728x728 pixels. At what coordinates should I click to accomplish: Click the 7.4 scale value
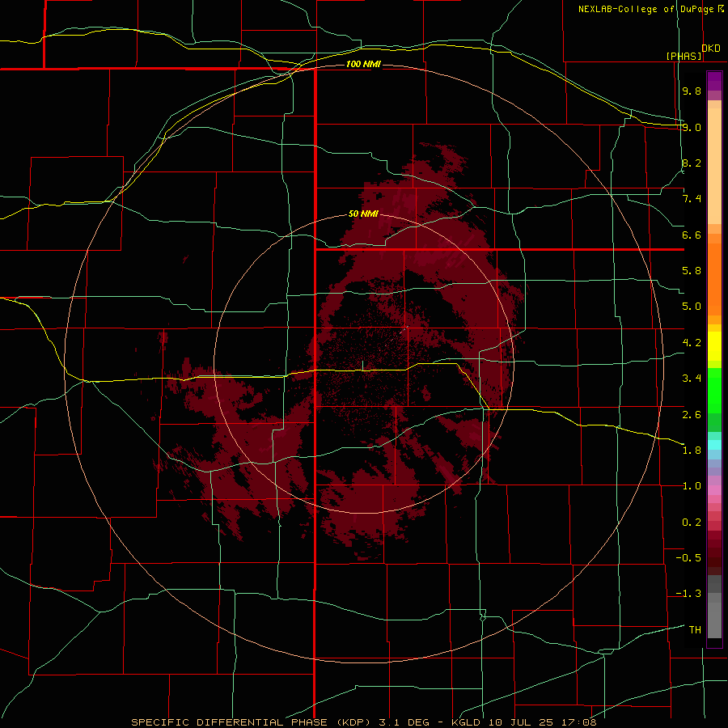(x=692, y=199)
